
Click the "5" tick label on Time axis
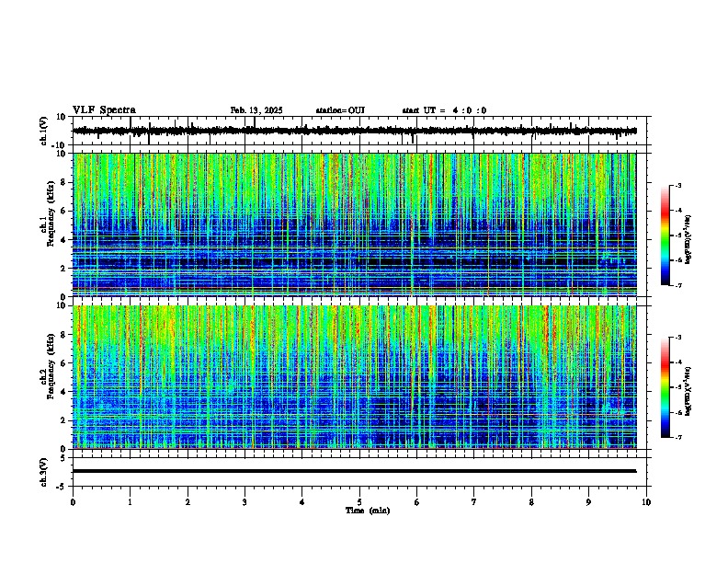359,502
